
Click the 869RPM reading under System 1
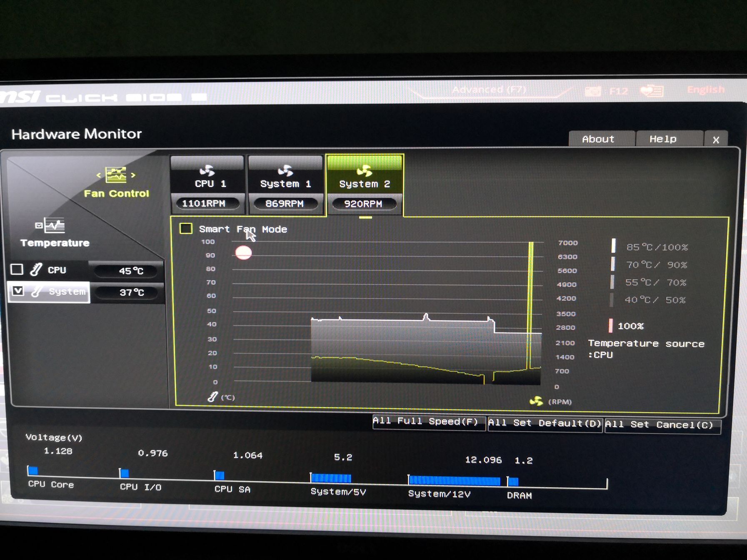click(x=285, y=204)
